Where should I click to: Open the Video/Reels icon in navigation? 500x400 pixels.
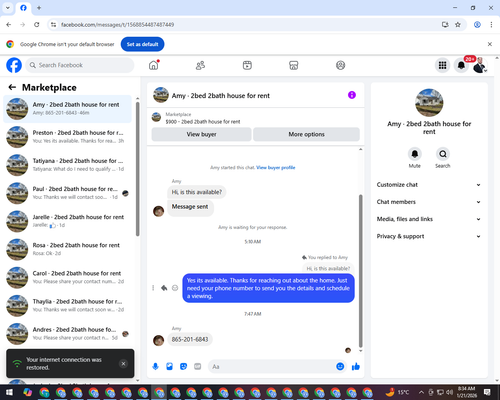coord(247,65)
